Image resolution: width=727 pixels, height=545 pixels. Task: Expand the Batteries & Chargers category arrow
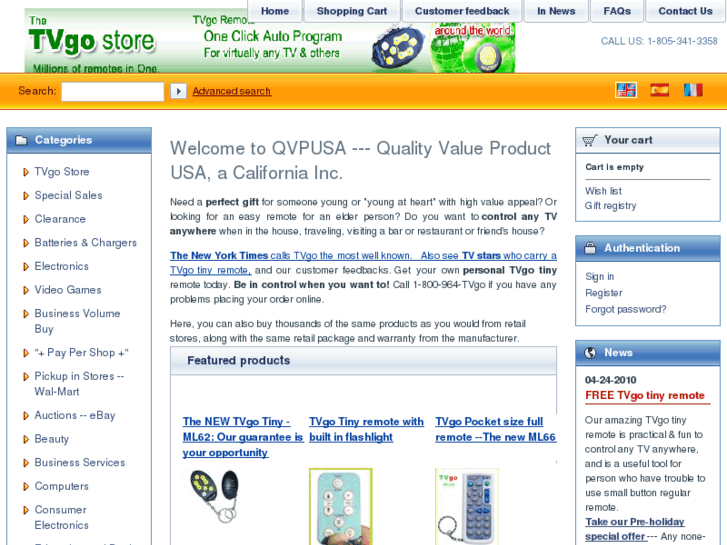(x=26, y=243)
